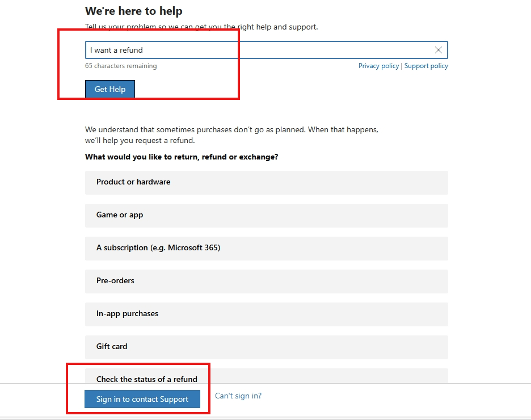This screenshot has width=531, height=420.
Task: Click the Can't sign in? link
Action: [x=238, y=396]
